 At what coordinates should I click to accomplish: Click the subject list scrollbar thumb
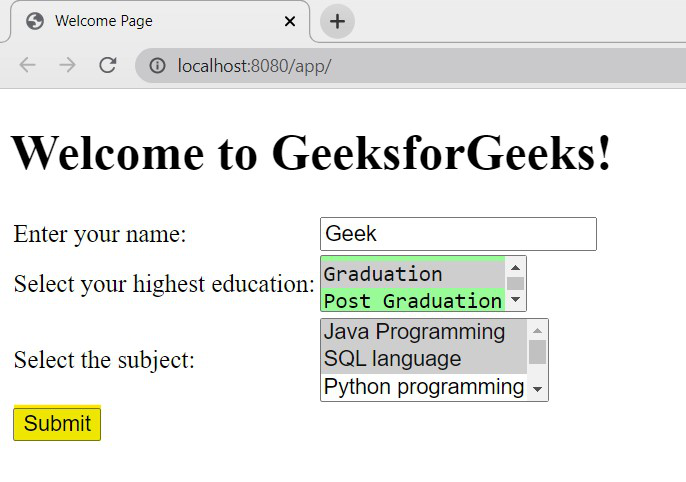pyautogui.click(x=537, y=352)
